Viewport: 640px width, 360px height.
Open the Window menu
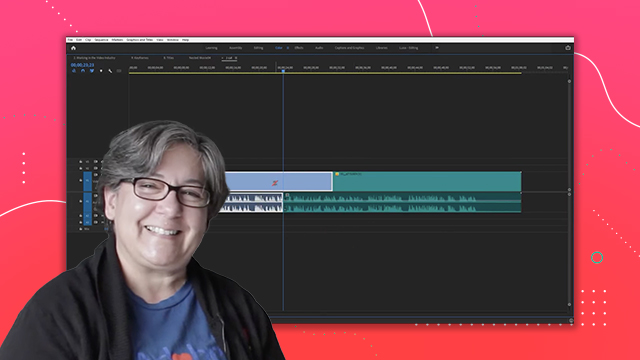tap(172, 40)
